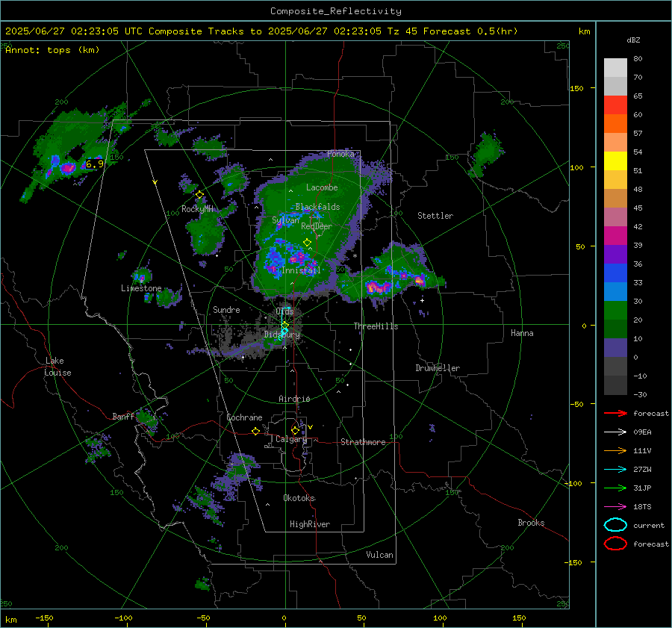Click the RedDeer city label

point(317,226)
